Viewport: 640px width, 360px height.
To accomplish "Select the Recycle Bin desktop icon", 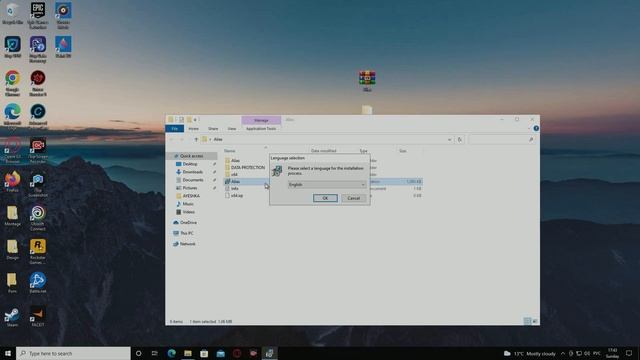I will point(12,13).
